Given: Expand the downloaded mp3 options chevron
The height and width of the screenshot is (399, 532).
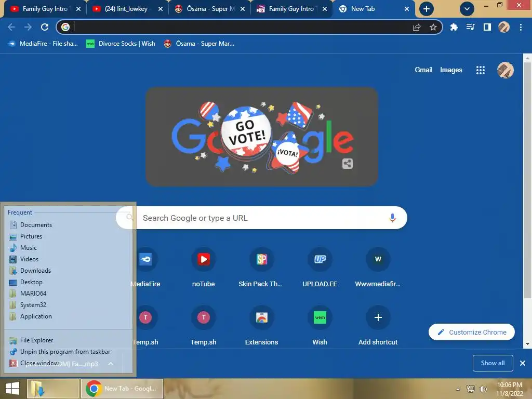Looking at the screenshot, I should click(111, 364).
